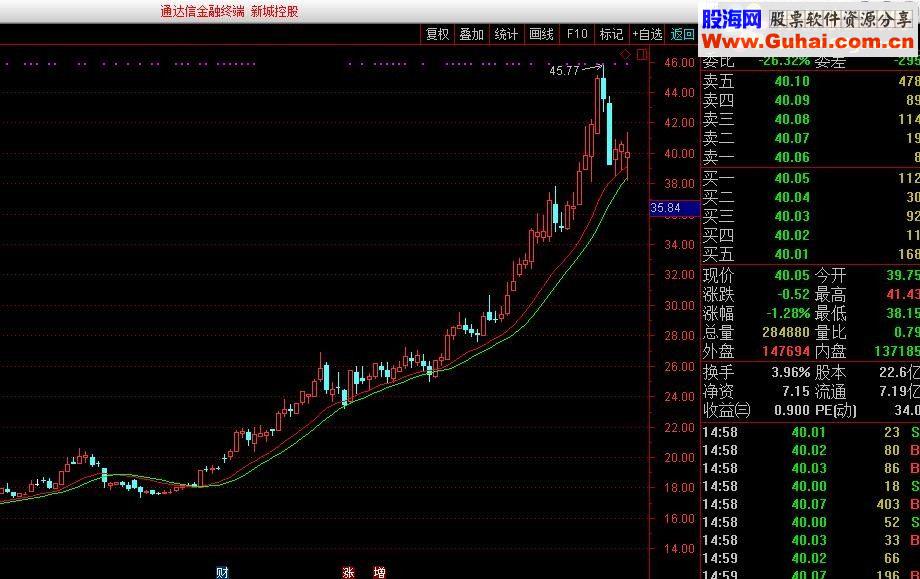Click the 今开 opening price label

click(x=830, y=275)
